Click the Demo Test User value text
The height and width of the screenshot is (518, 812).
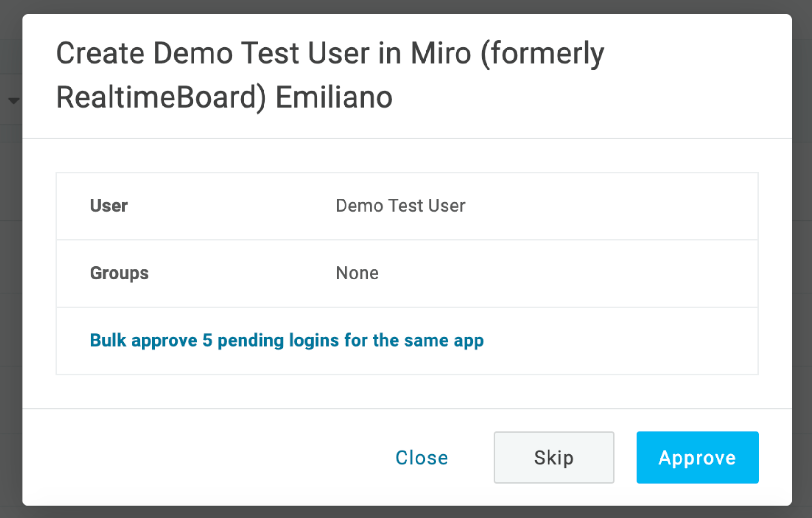(400, 206)
